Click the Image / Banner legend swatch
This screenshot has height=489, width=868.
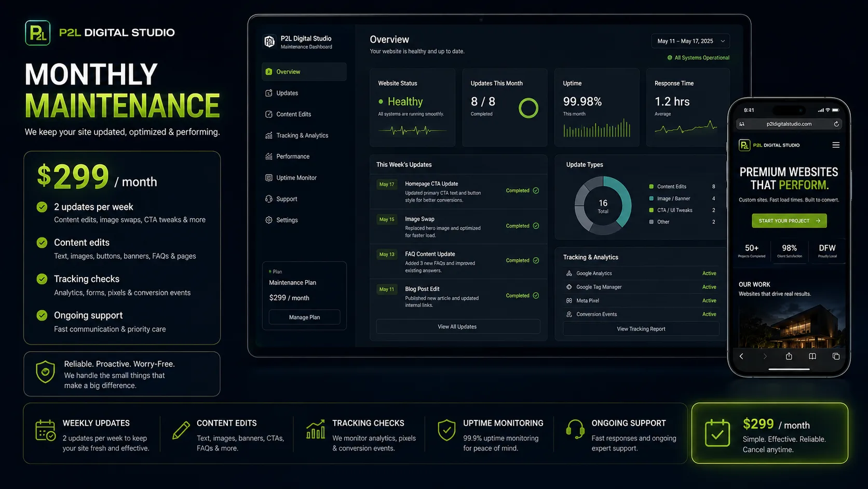pos(652,199)
